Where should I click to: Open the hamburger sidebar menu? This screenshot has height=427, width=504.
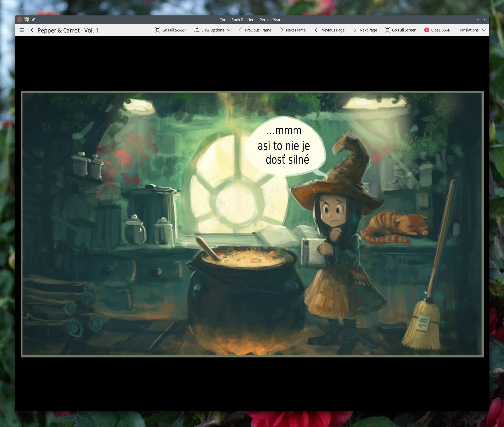point(22,30)
